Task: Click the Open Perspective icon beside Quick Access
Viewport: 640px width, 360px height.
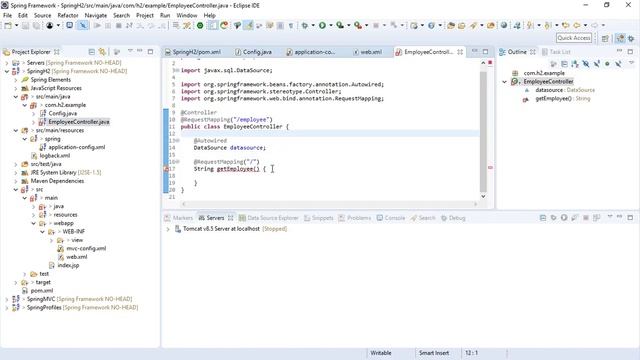Action: (x=605, y=38)
